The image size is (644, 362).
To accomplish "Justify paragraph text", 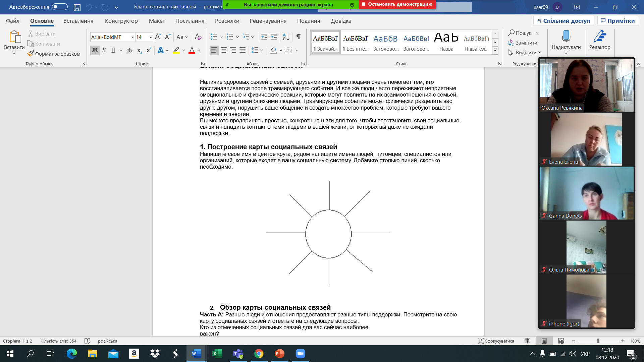I will pos(243,50).
